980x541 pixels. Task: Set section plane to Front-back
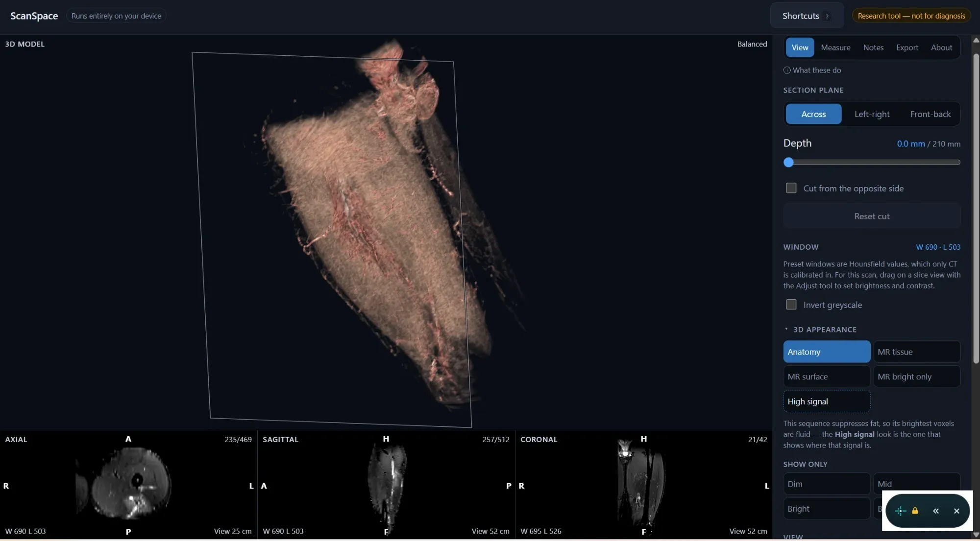pos(930,114)
